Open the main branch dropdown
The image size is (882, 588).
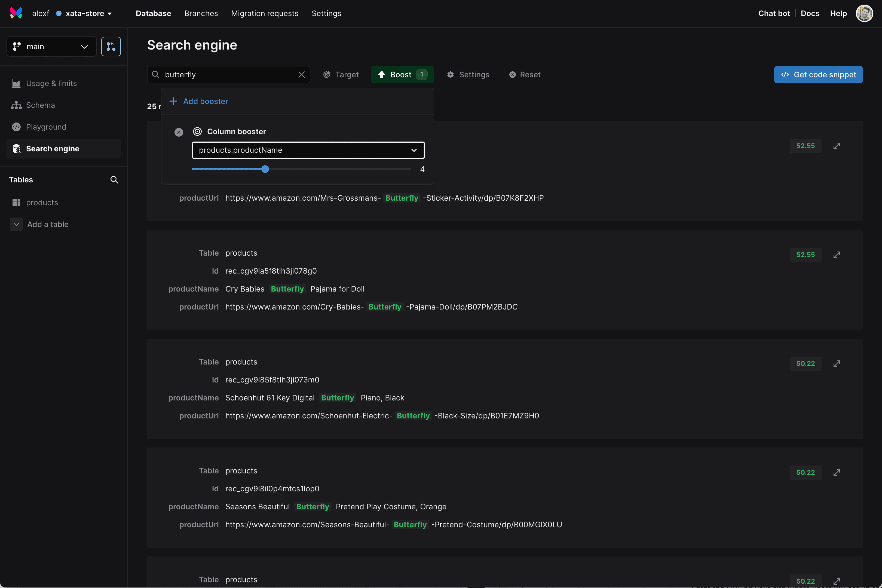coord(51,47)
